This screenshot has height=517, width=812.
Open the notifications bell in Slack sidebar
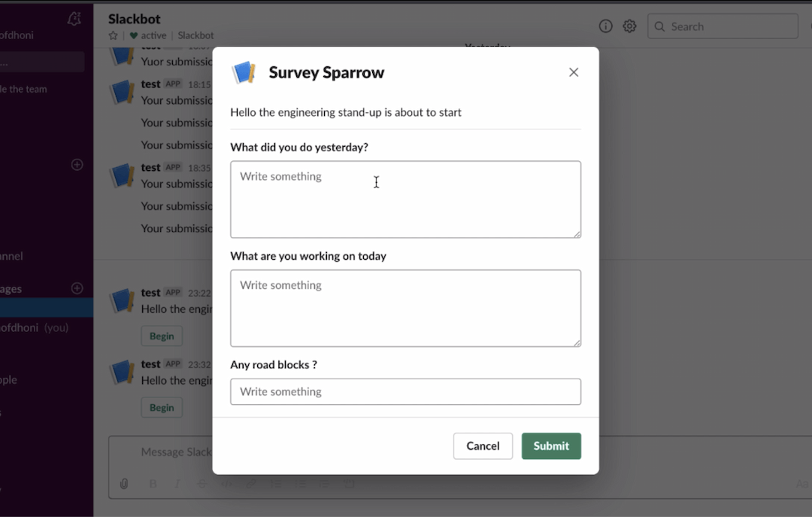coord(74,19)
